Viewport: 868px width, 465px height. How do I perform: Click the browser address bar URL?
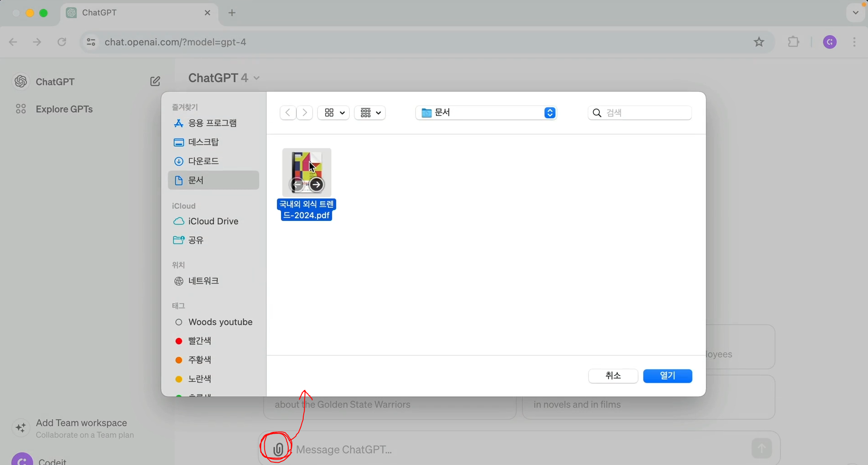tap(175, 42)
